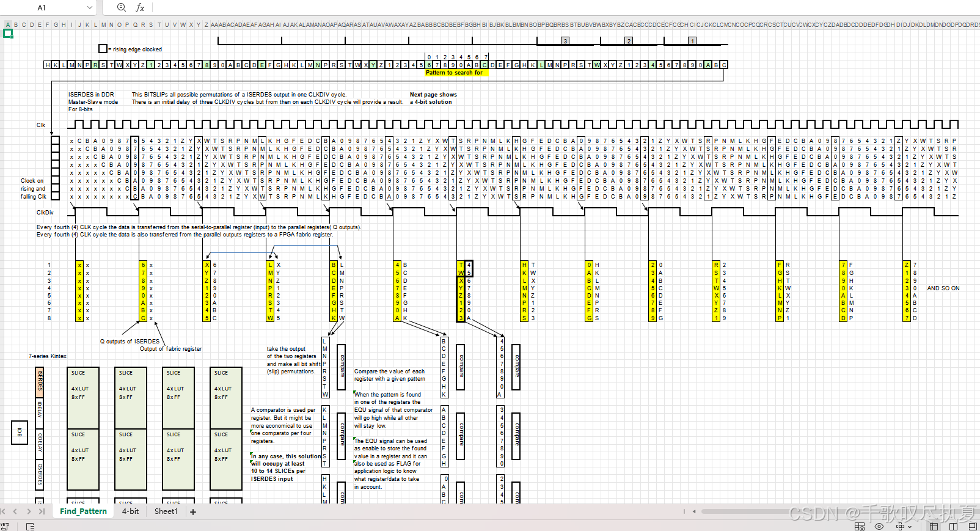
Task: Open the table settings icon in status bar
Action: click(860, 526)
